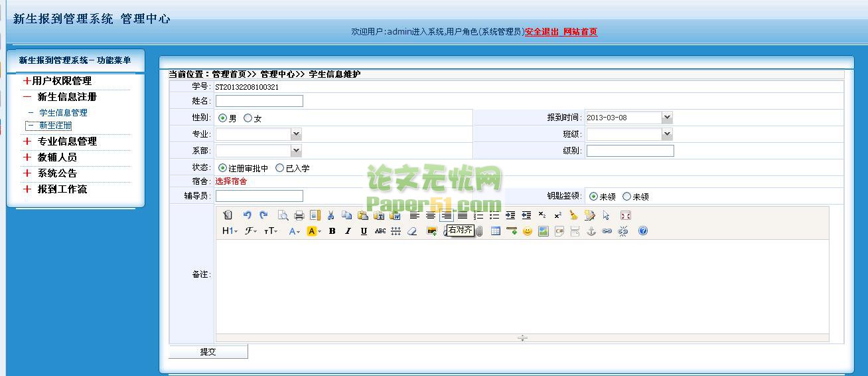This screenshot has height=376, width=868.
Task: Insert an emoticon with the smiley icon
Action: pyautogui.click(x=528, y=231)
